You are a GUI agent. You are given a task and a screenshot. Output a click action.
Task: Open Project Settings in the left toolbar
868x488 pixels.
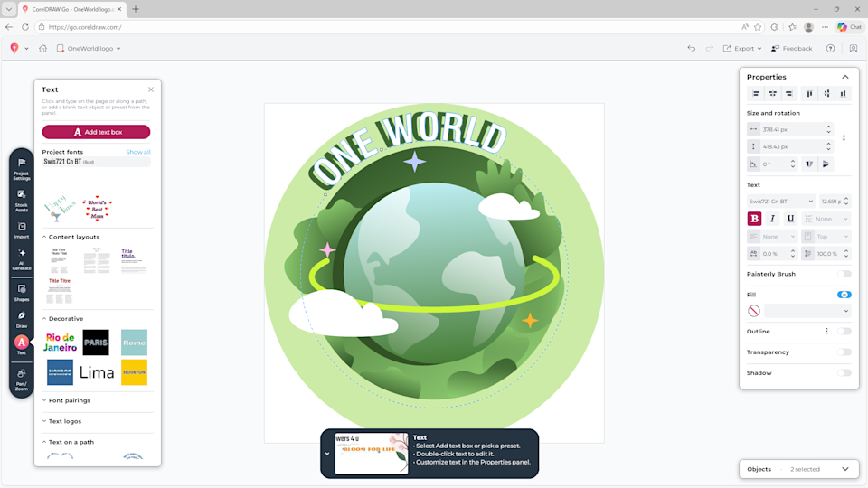[21, 168]
